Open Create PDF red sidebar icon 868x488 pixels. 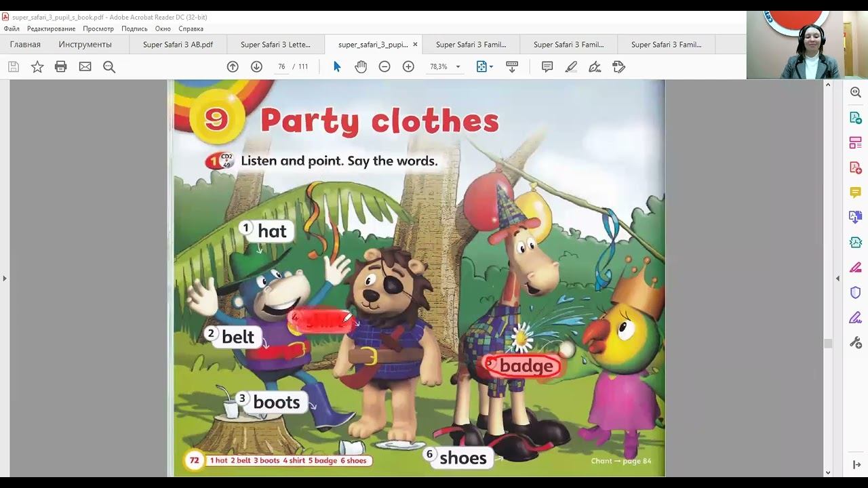click(x=856, y=167)
